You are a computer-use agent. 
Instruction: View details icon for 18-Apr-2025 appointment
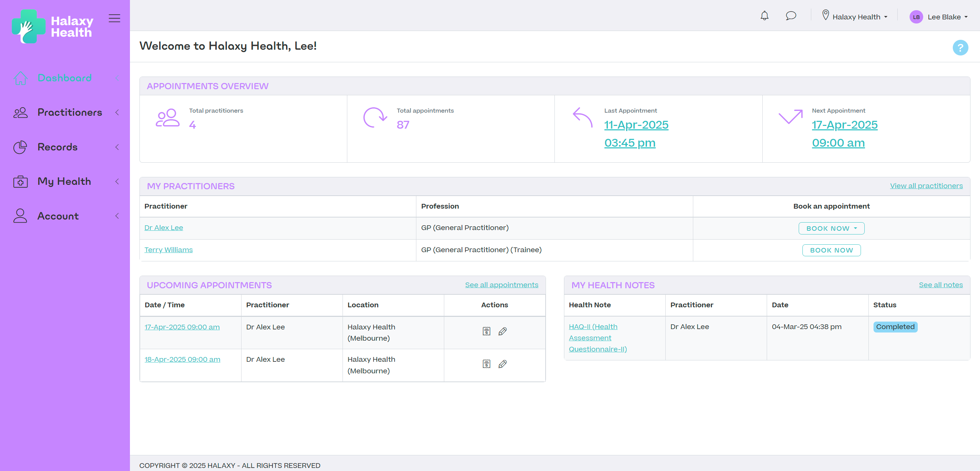tap(486, 364)
